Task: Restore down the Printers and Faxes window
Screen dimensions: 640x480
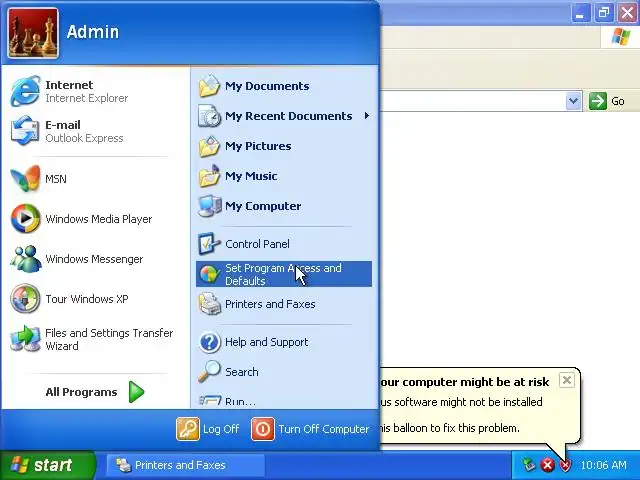Action: click(x=603, y=13)
